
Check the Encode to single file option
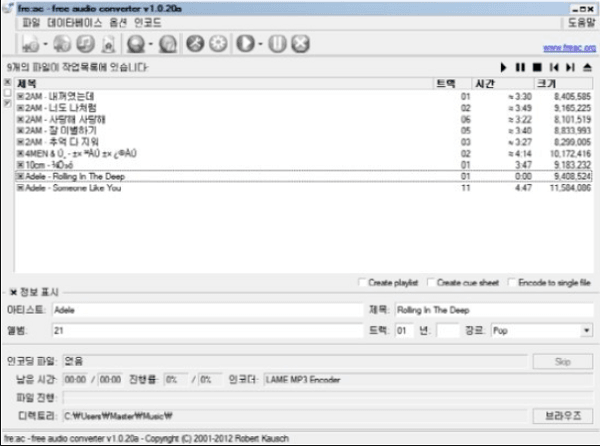(512, 283)
